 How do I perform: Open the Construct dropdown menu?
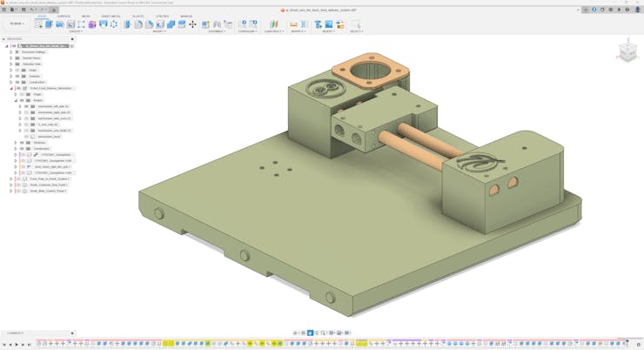click(x=273, y=31)
